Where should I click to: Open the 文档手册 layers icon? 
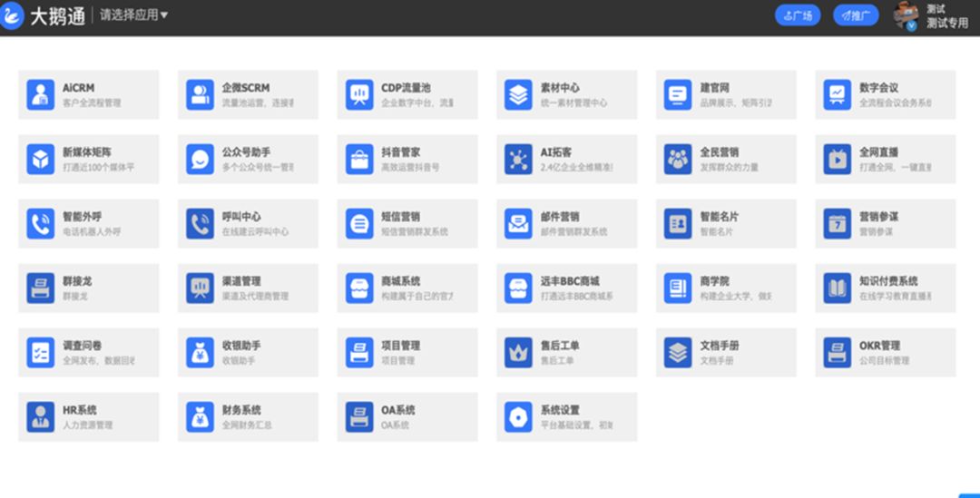[678, 353]
